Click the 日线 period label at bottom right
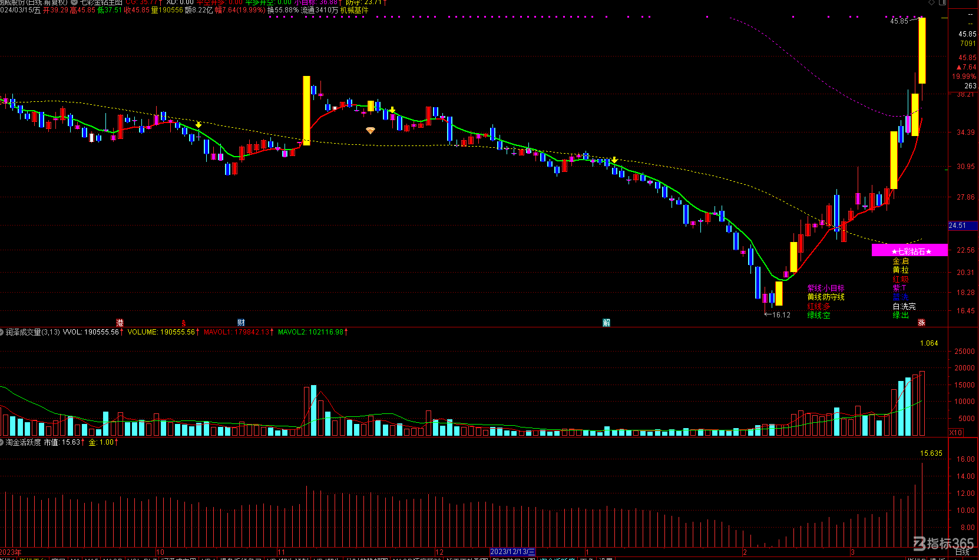Image resolution: width=979 pixels, height=560 pixels. coord(962,552)
